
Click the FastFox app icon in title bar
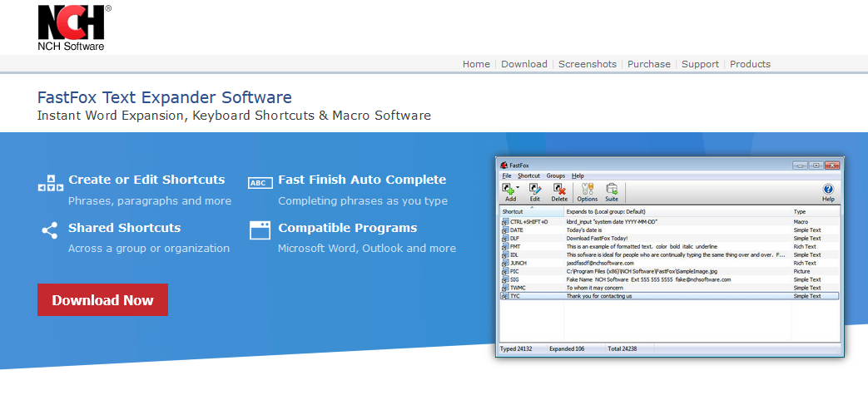point(503,165)
